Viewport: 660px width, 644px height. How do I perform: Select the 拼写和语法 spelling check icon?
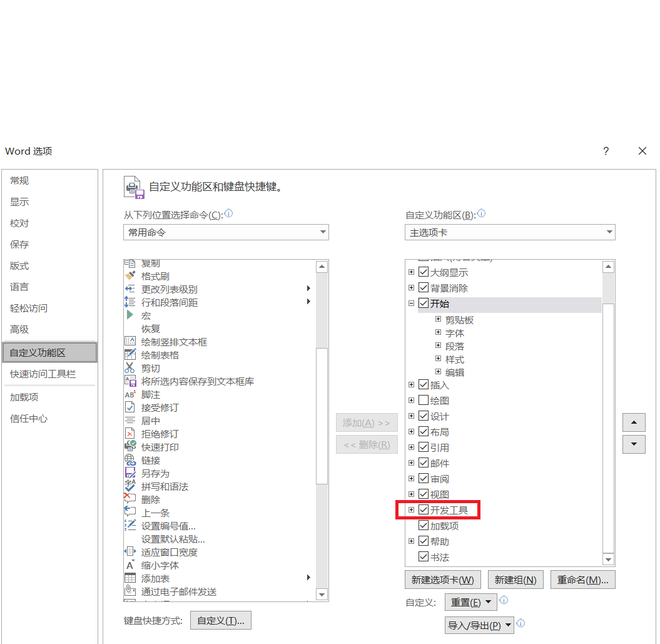pos(130,486)
